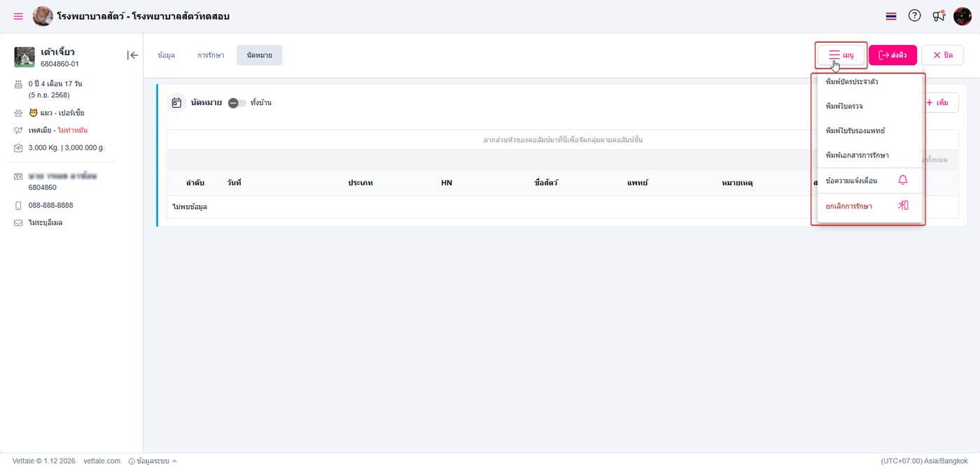Sort by ชื่อสัตว์ column header
Image resolution: width=980 pixels, height=469 pixels.
click(x=546, y=183)
